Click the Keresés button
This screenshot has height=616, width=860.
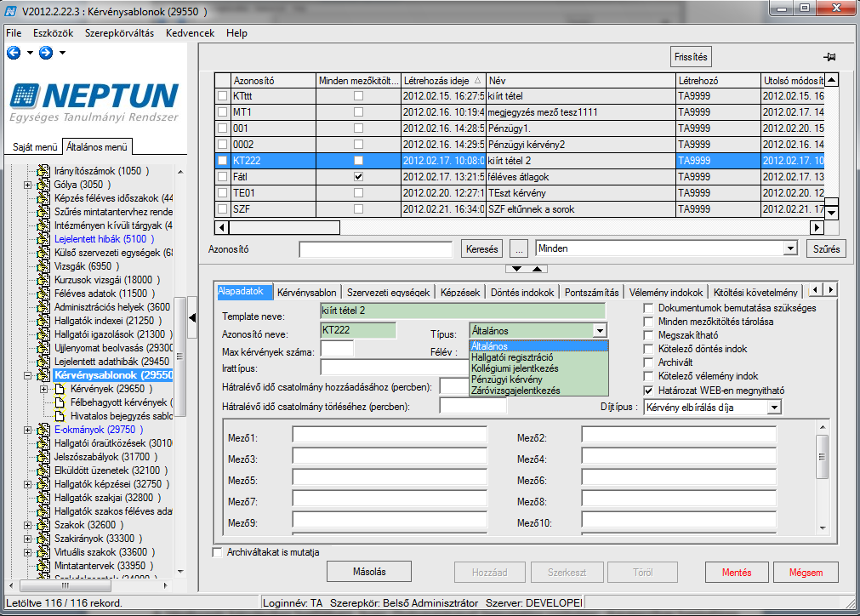tap(482, 249)
